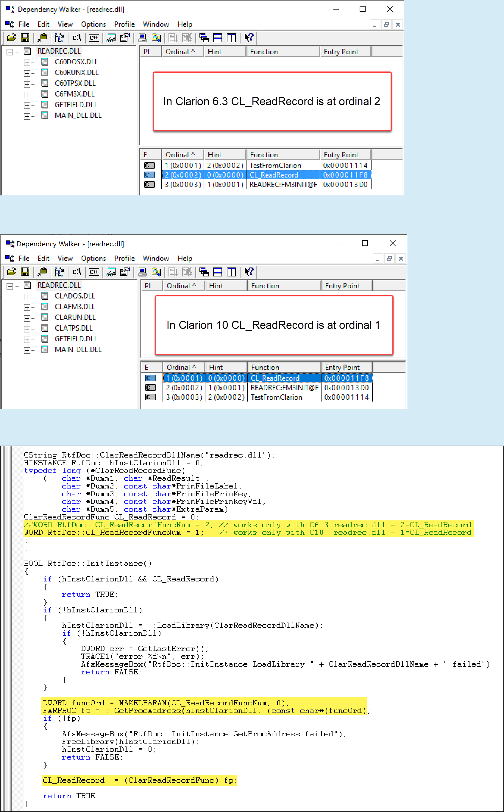This screenshot has width=504, height=812.
Task: Expand the C6FM3X.DLL tree node
Action: coord(27,94)
